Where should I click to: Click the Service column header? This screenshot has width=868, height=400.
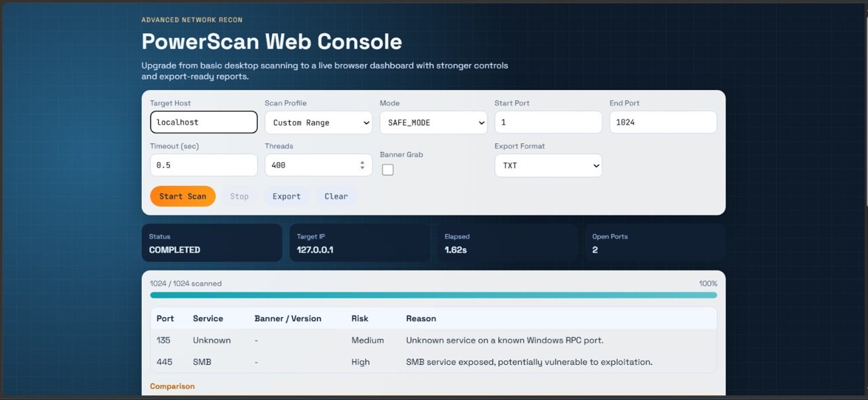[208, 318]
